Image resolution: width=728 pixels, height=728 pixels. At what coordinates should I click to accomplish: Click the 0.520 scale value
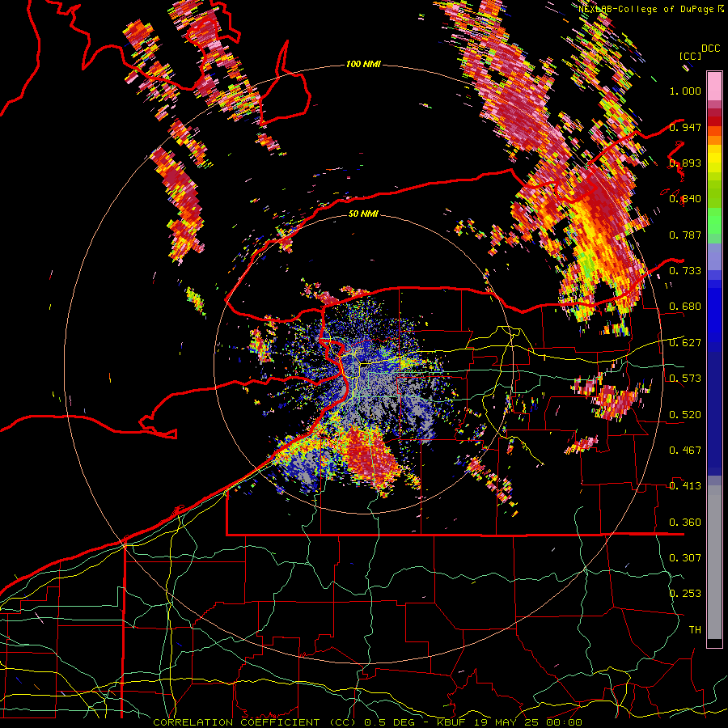click(685, 415)
